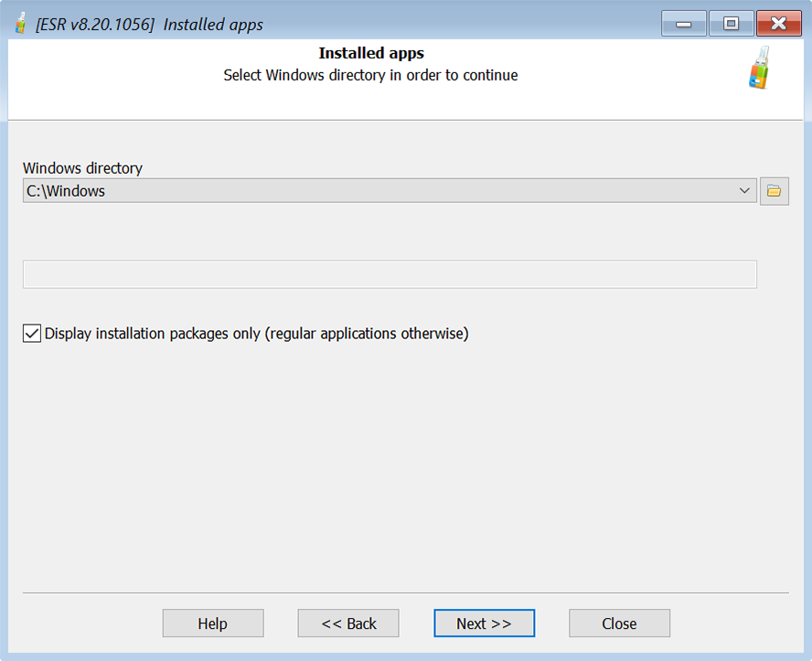Click the spray bottle logo in header

[x=758, y=69]
